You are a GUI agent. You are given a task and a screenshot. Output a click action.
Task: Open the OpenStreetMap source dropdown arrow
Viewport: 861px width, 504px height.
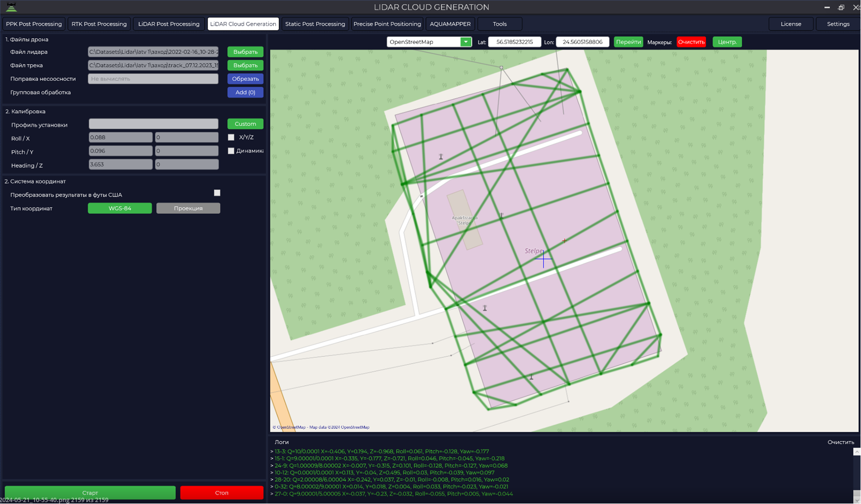(x=466, y=42)
